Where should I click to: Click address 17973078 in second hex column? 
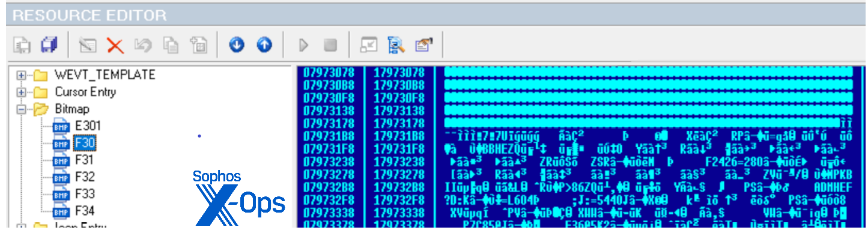[399, 73]
